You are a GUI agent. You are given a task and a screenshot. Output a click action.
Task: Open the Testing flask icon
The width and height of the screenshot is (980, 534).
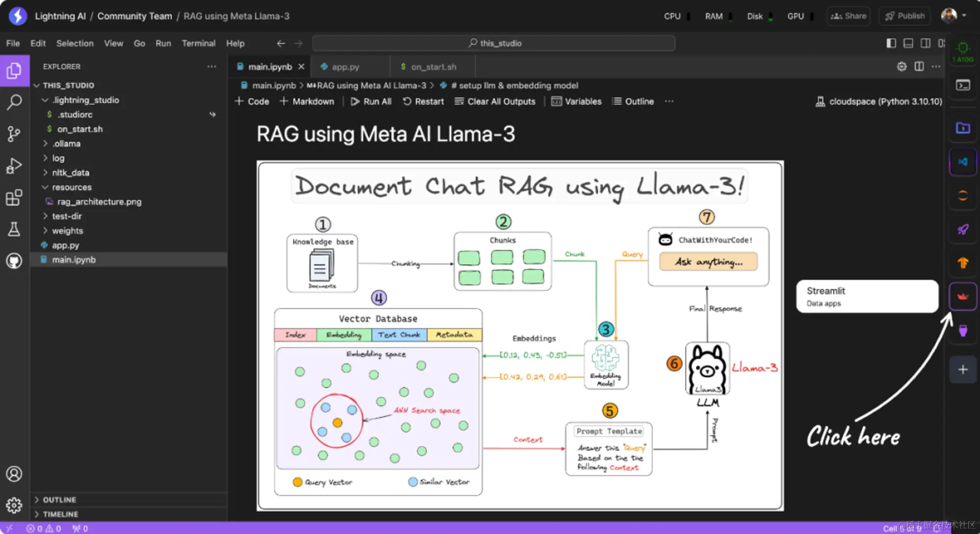[15, 229]
